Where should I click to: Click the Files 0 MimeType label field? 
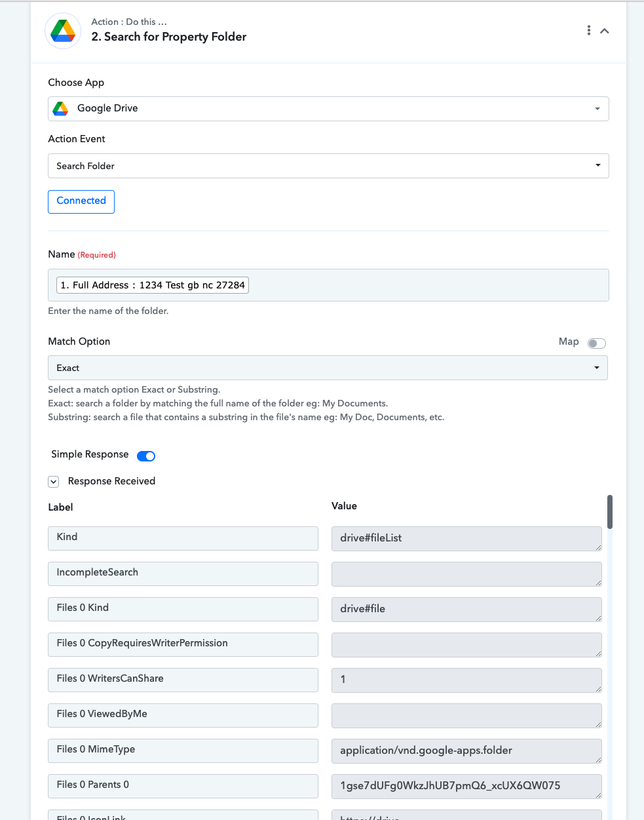click(x=183, y=751)
